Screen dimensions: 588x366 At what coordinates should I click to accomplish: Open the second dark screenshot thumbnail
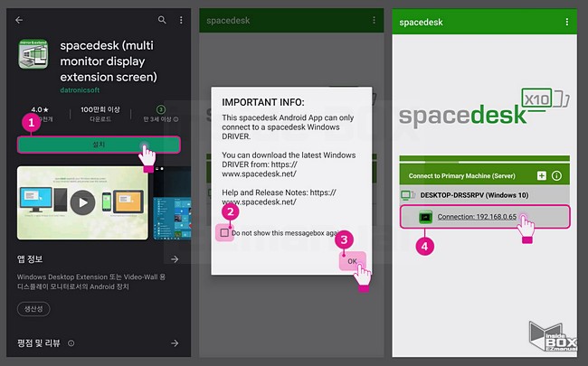(x=172, y=202)
